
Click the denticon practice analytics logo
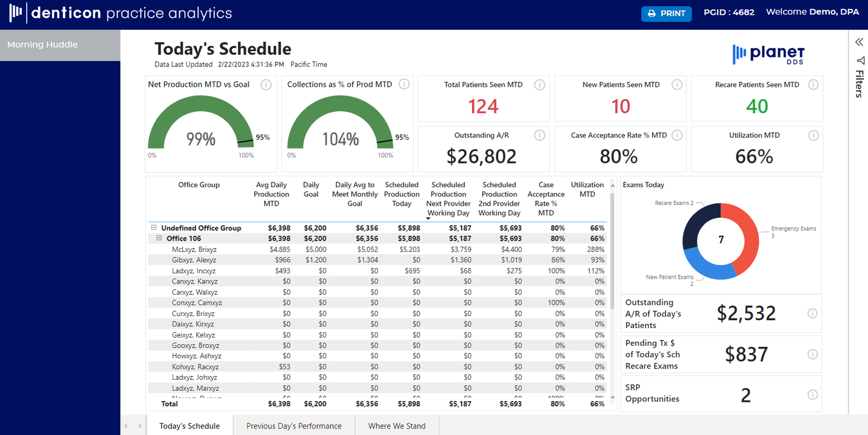(x=119, y=12)
